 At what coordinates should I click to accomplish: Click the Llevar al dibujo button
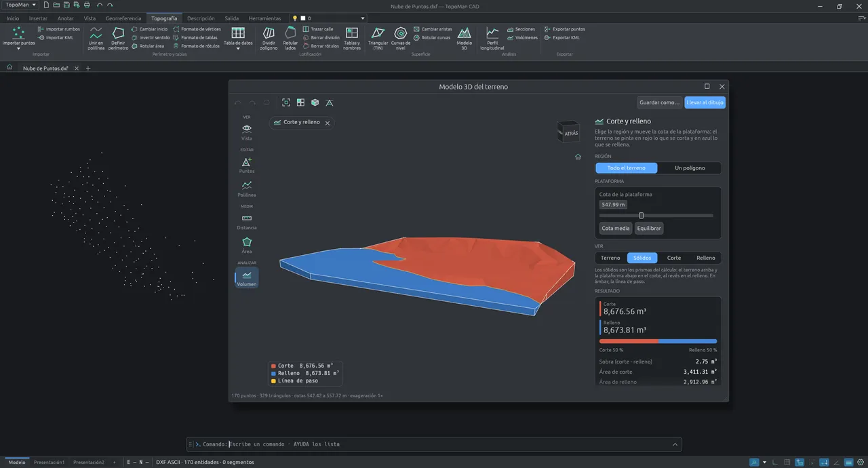705,102
